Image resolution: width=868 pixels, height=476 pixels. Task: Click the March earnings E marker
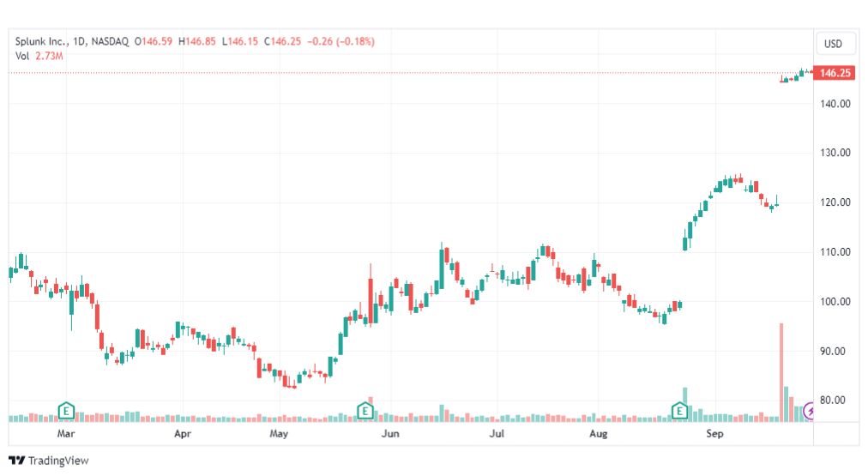[x=66, y=411]
